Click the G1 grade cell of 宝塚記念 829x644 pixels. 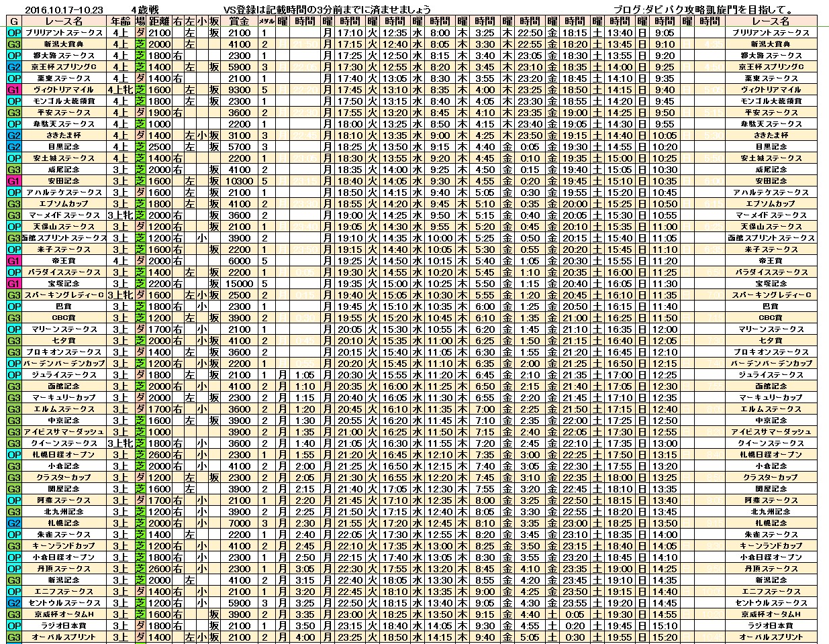pyautogui.click(x=14, y=283)
